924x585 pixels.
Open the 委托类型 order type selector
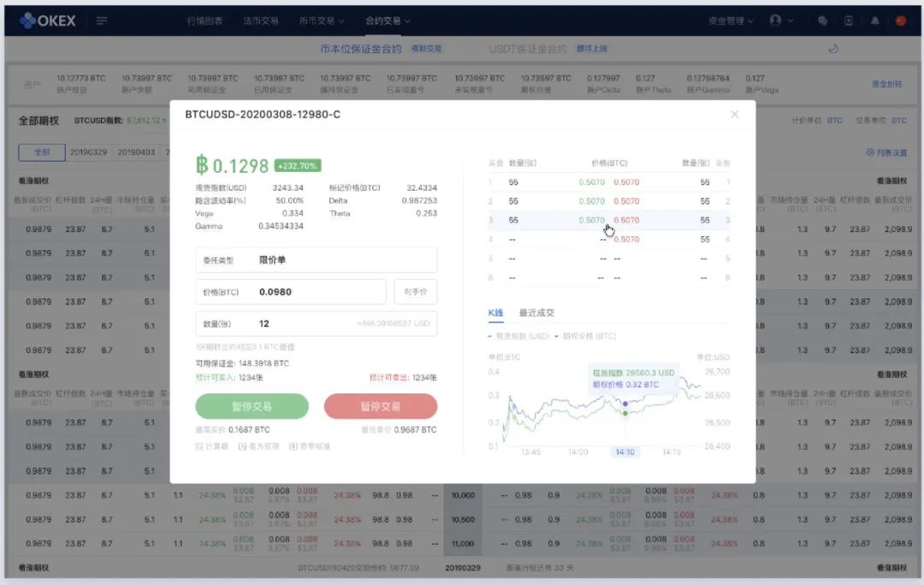[x=316, y=260]
